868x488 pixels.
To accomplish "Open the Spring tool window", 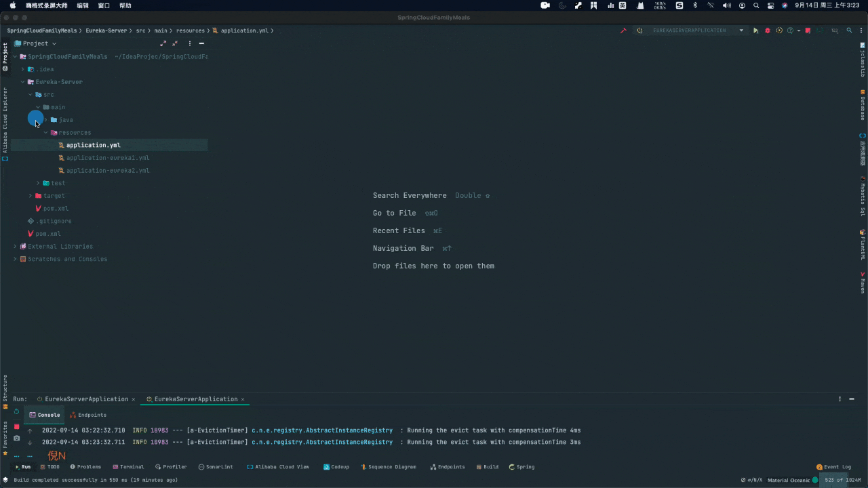I will point(521,467).
